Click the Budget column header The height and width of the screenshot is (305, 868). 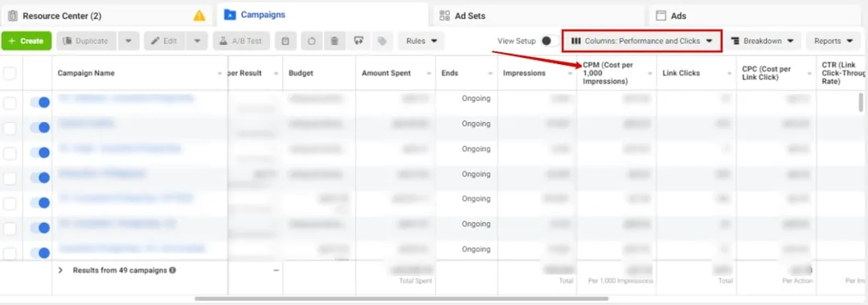click(301, 73)
